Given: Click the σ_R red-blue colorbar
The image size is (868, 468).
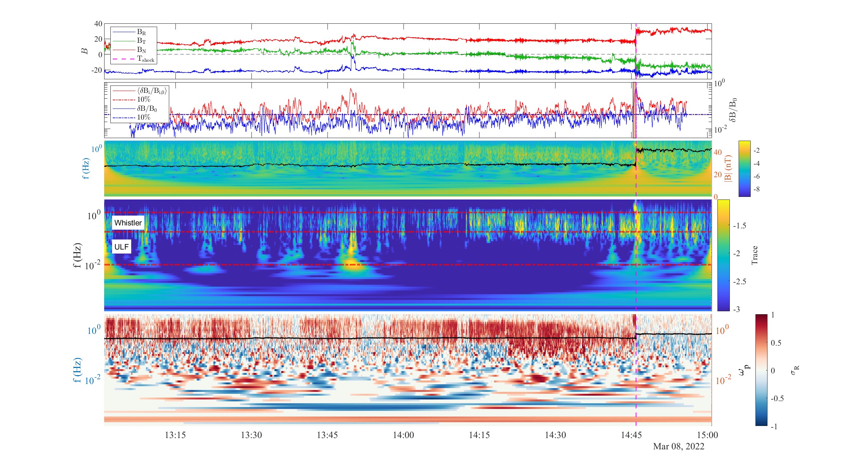Looking at the screenshot, I should point(761,370).
